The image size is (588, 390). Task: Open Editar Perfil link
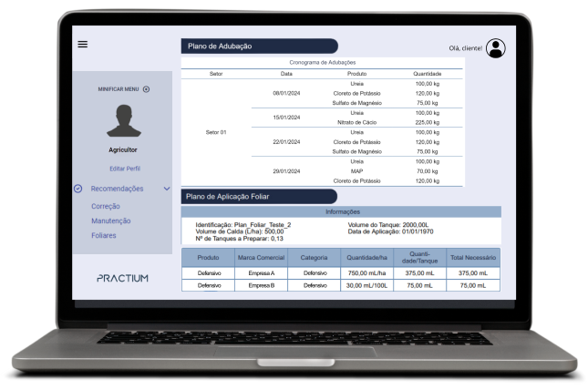125,169
